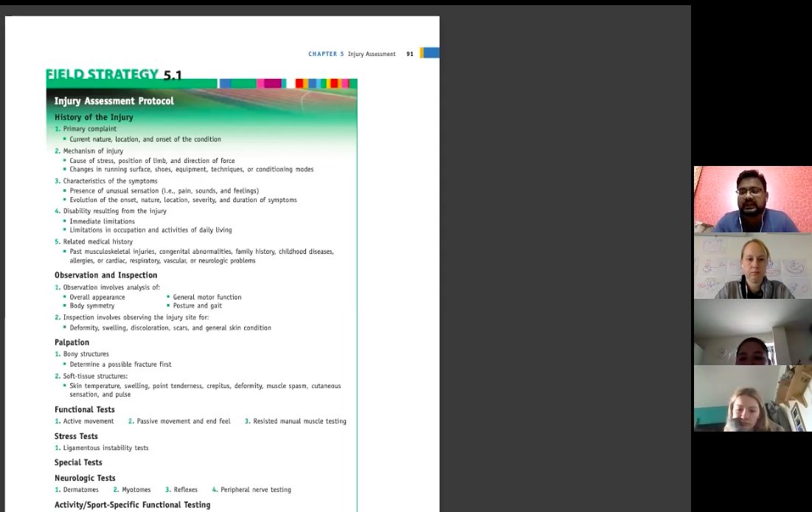Click the 'Observation and Inspection' heading
812x512 pixels.
105,275
